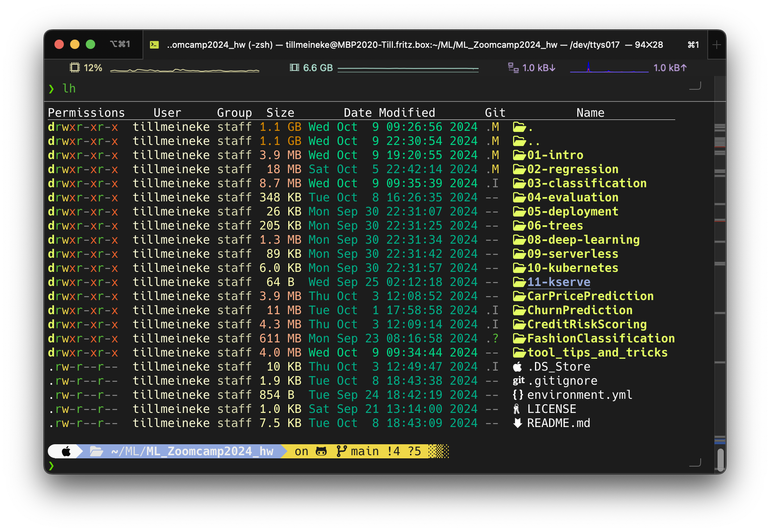Click the Git column header

tap(495, 113)
